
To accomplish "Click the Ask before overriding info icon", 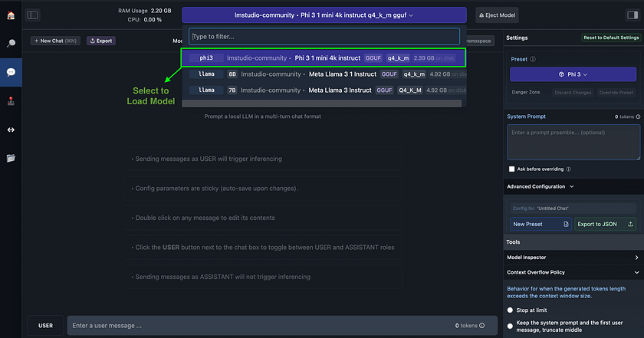I will [568, 169].
